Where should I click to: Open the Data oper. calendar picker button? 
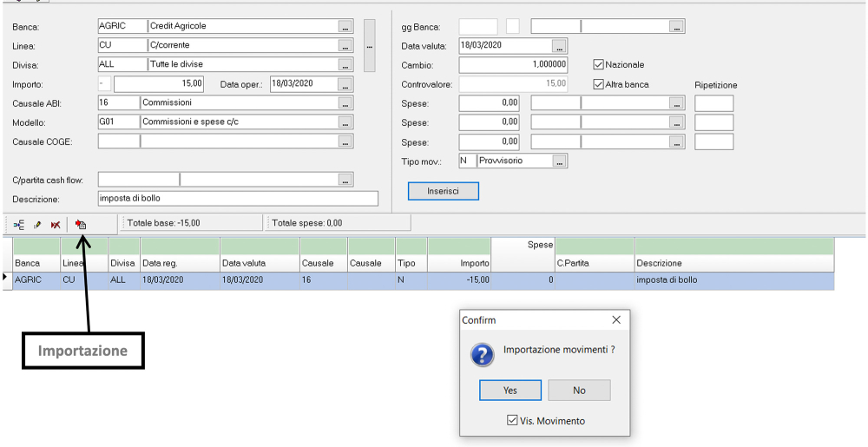345,84
